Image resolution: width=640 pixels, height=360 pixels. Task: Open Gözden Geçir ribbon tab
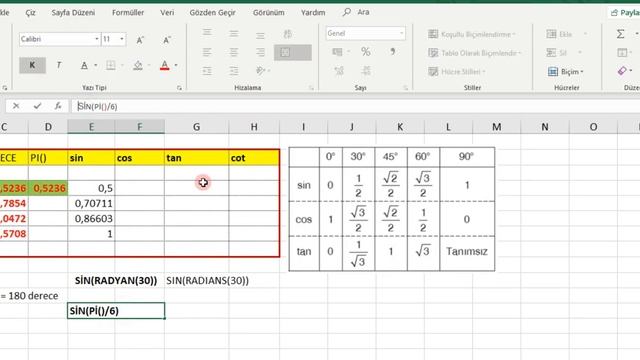tap(212, 13)
